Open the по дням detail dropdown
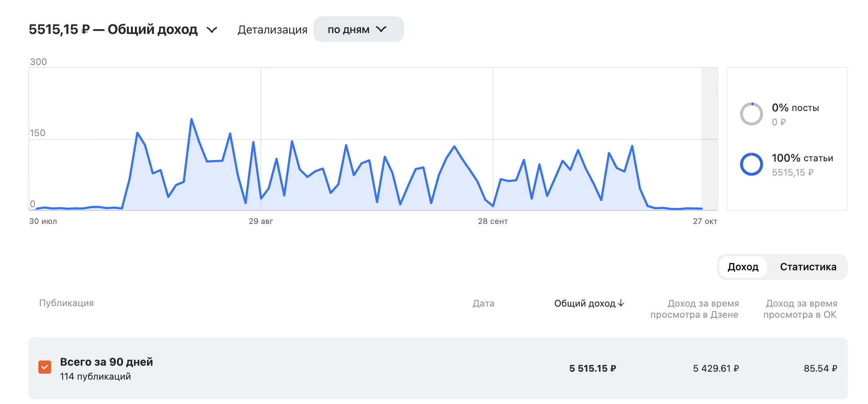The width and height of the screenshot is (868, 404). coord(358,30)
